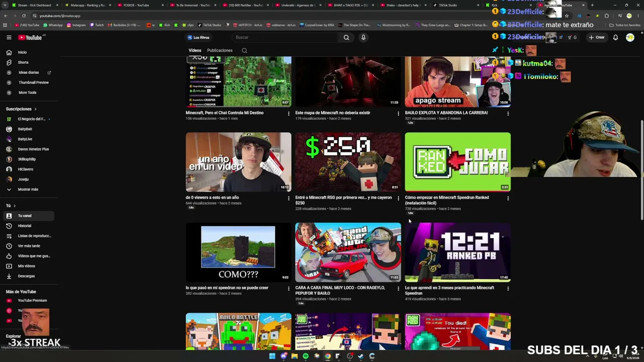Open the notifications bell

coord(615,37)
